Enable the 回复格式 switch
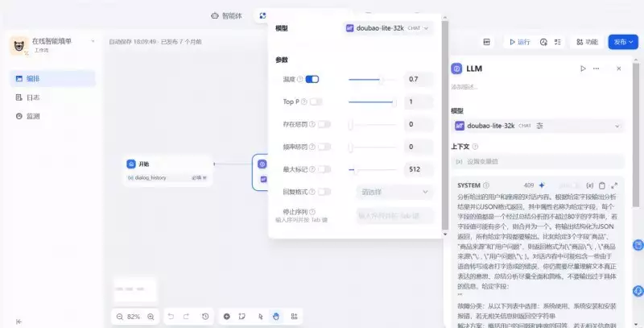 click(324, 192)
